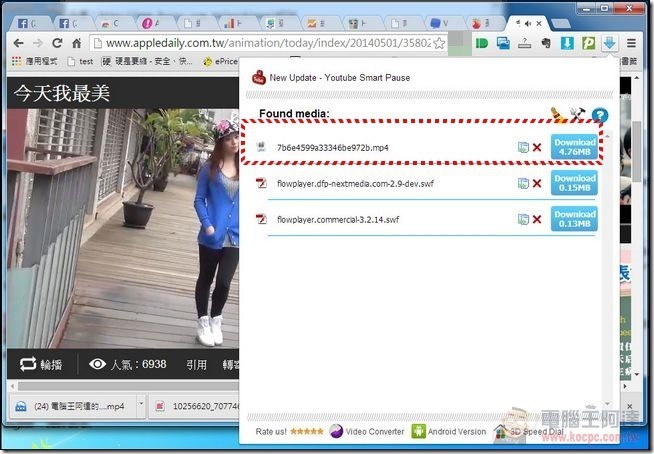Viewport: 654px width, 454px height.
Task: Toggle 輪播 loop playback under the video
Action: tap(42, 364)
